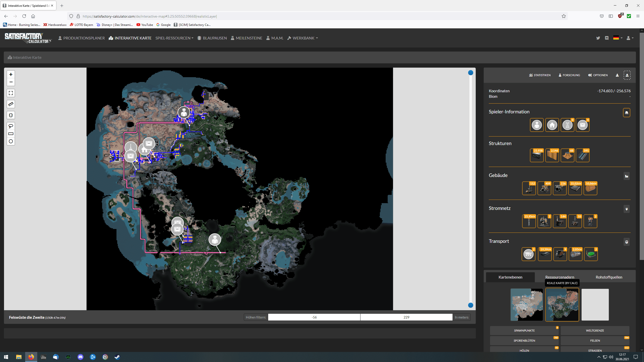
Task: Toggle train tracks layer showing 19,39km
Action: pyautogui.click(x=545, y=254)
